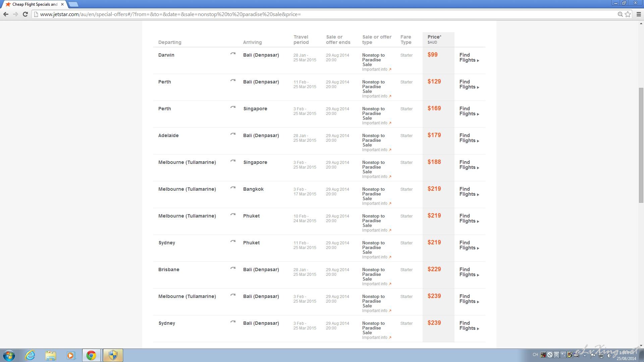
Task: Click the Fare Type column header
Action: click(406, 40)
